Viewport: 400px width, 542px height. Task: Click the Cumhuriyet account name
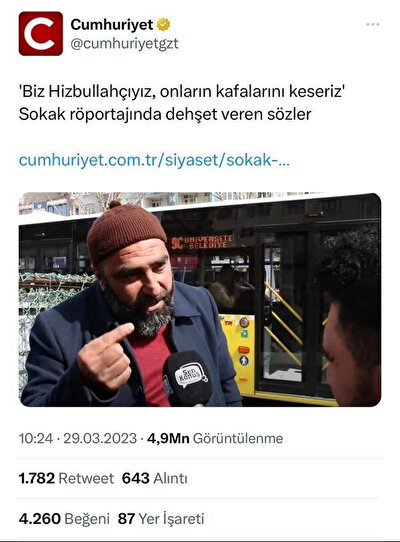pos(112,25)
